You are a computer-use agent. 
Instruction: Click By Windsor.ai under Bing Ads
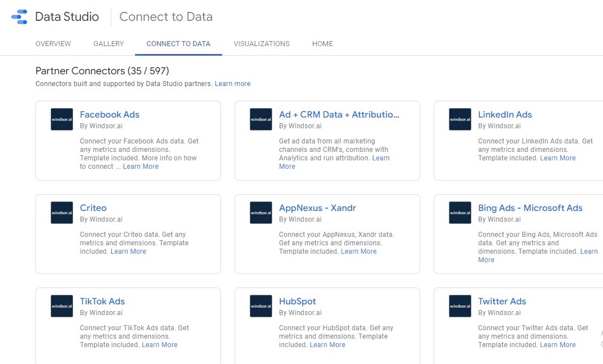(499, 220)
